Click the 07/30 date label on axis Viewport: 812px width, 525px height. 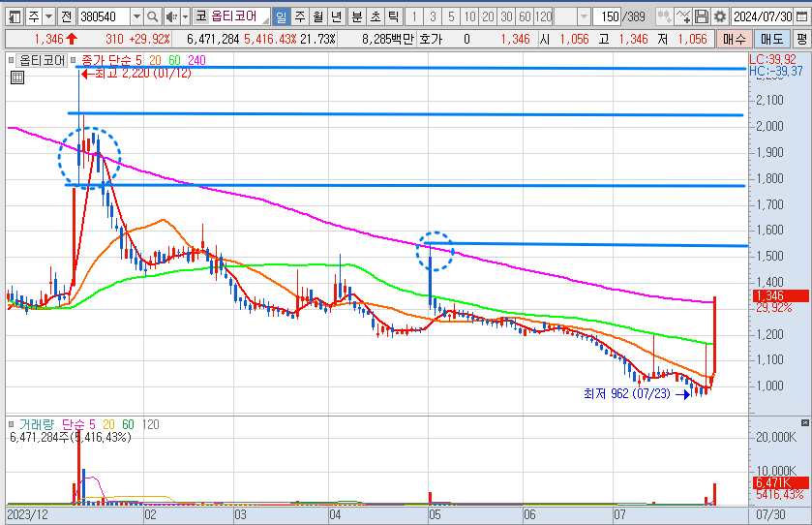[770, 514]
